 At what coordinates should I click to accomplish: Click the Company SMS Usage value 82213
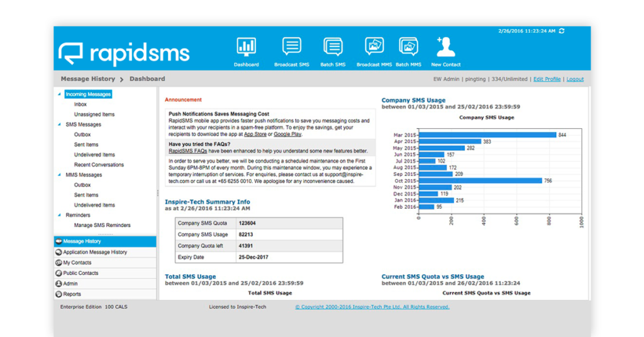(x=246, y=235)
